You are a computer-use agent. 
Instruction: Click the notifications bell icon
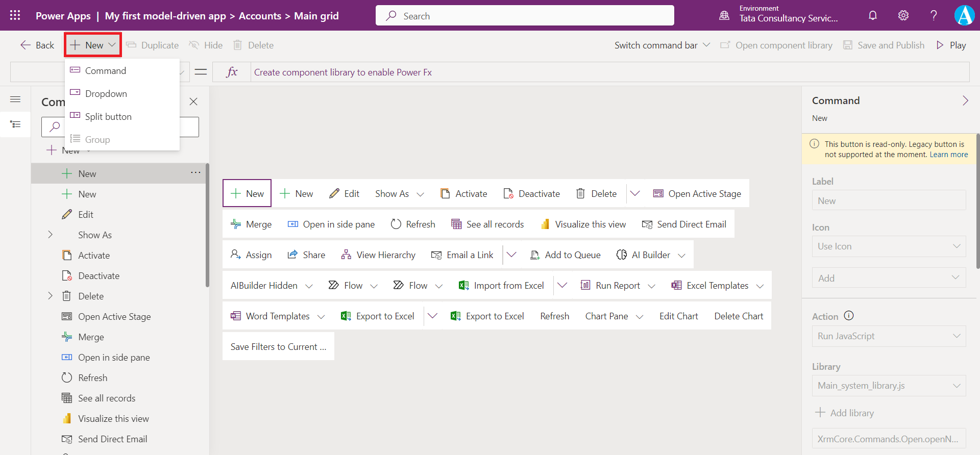point(873,15)
